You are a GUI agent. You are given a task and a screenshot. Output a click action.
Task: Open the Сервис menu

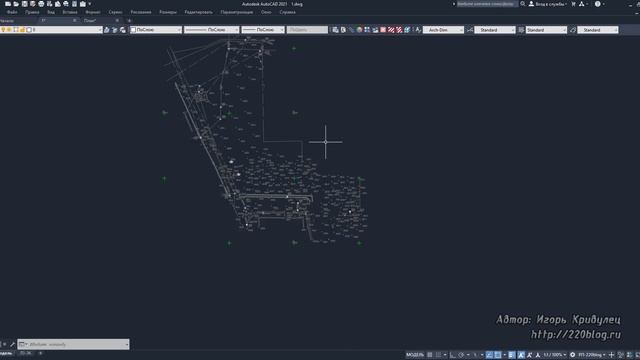pyautogui.click(x=115, y=12)
